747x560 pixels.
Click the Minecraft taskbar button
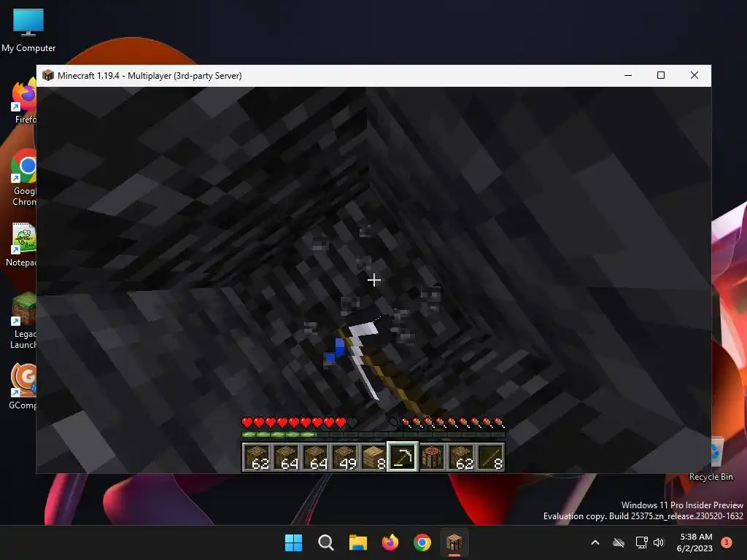coord(454,542)
